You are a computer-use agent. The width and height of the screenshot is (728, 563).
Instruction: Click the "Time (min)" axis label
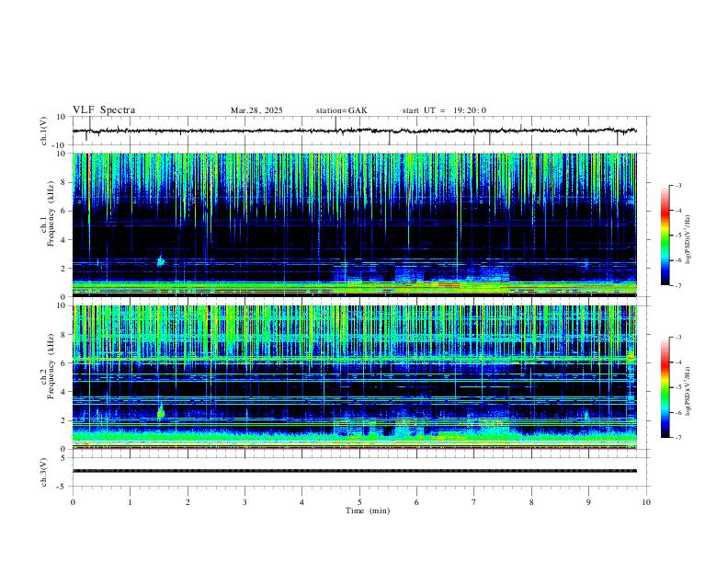(368, 511)
